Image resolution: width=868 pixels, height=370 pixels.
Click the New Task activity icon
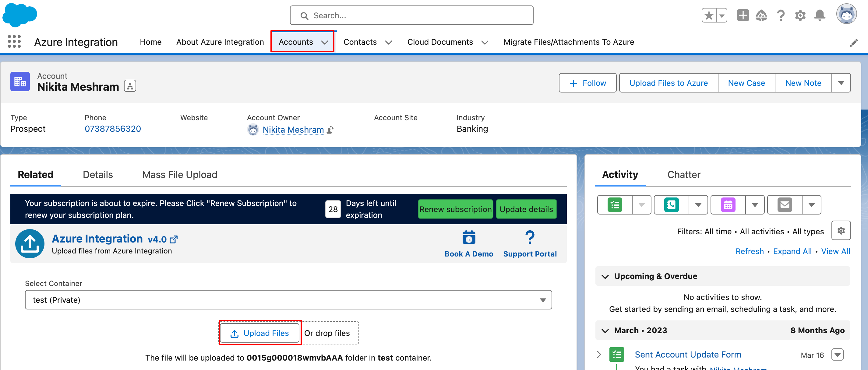click(615, 205)
